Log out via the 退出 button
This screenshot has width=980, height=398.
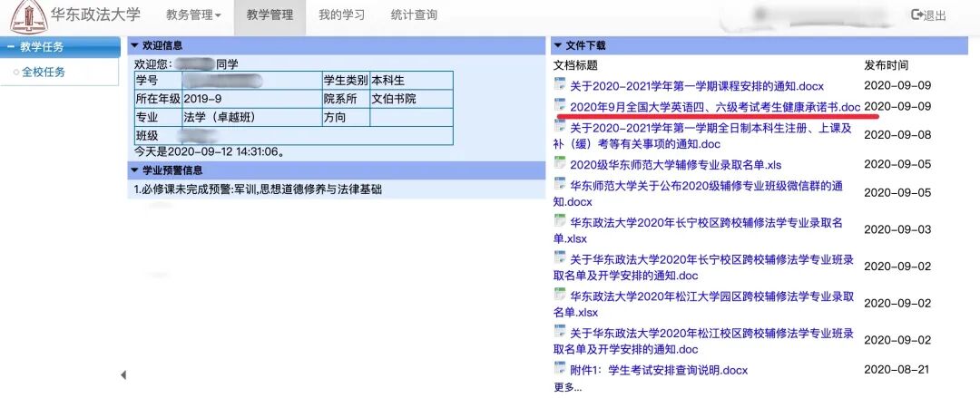click(929, 15)
